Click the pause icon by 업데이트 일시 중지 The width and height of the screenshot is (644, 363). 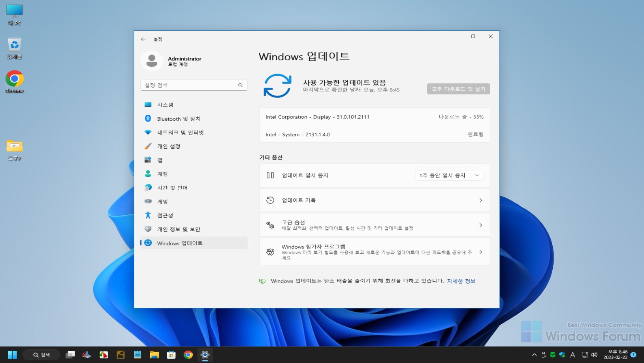click(x=270, y=175)
